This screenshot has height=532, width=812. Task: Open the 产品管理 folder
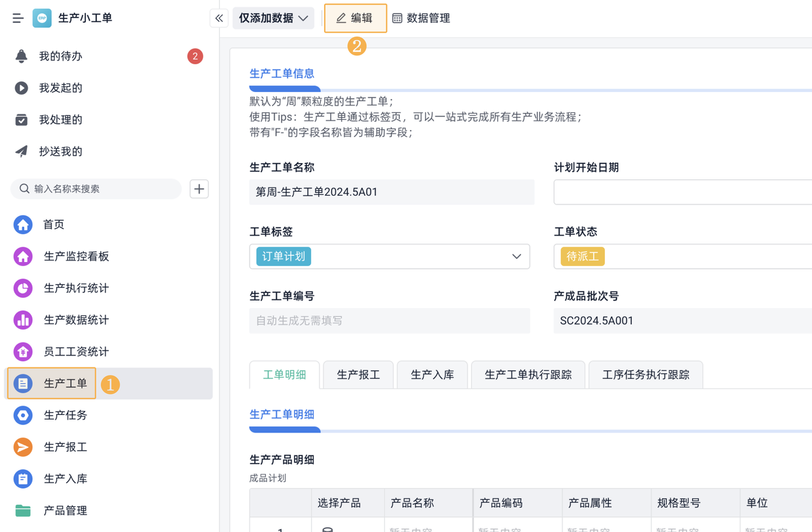[65, 511]
